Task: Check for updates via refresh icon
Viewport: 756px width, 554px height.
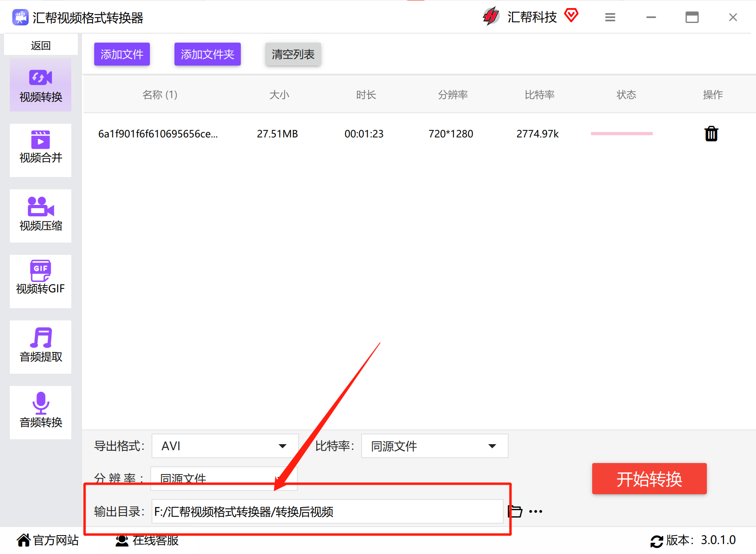Action: click(x=656, y=541)
